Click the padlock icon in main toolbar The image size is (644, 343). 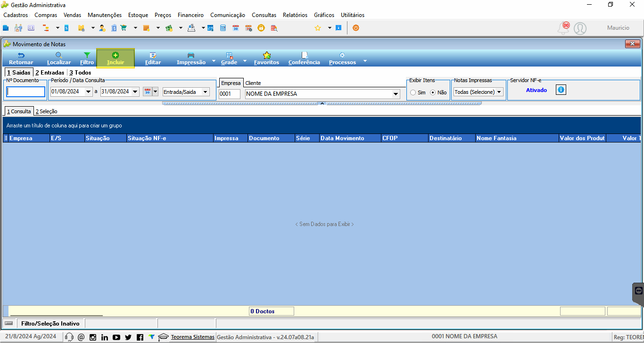[261, 28]
